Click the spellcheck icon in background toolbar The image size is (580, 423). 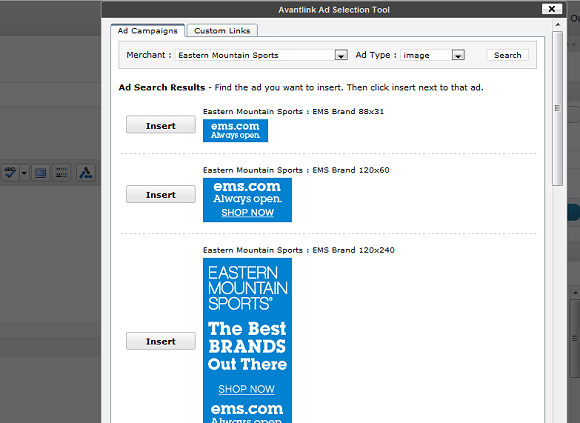pos(10,173)
